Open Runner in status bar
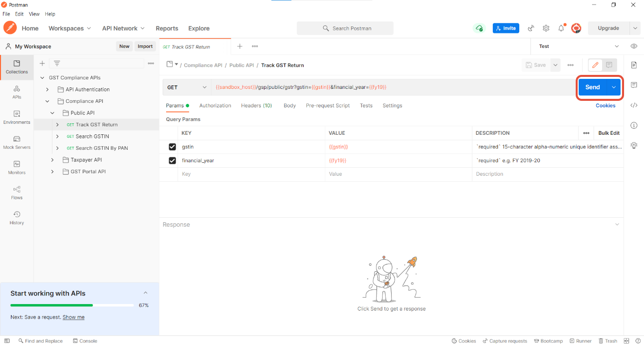644x345 pixels. [x=580, y=341]
